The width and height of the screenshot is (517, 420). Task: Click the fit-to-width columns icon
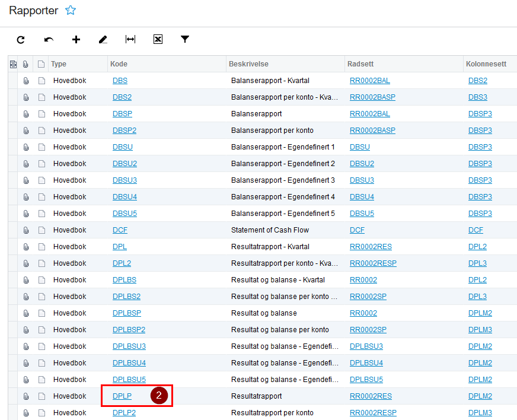(130, 40)
